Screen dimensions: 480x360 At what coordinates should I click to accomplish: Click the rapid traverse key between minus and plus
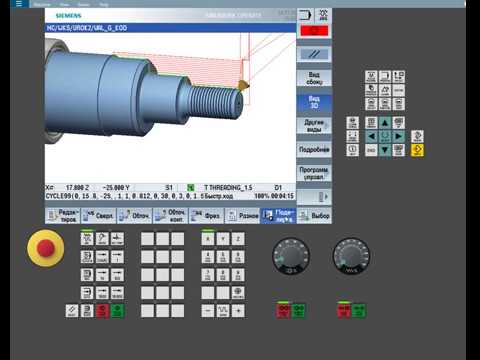coord(223,311)
